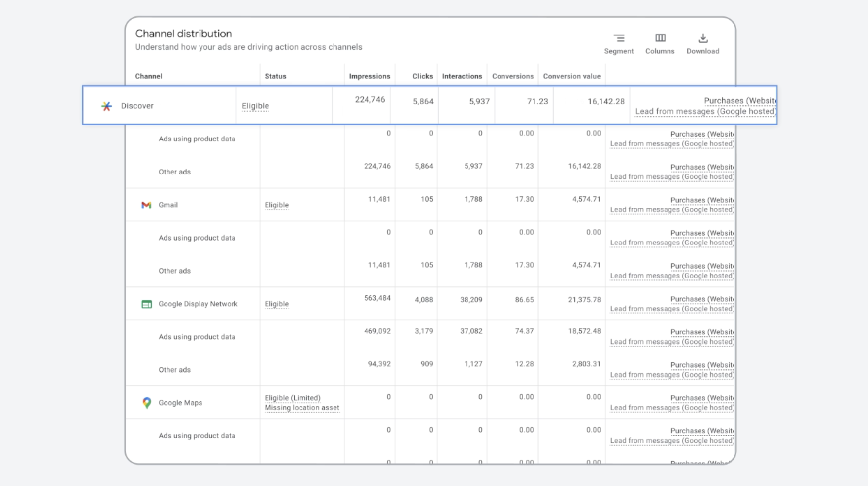Select Ads using product data under Discover

click(x=197, y=139)
